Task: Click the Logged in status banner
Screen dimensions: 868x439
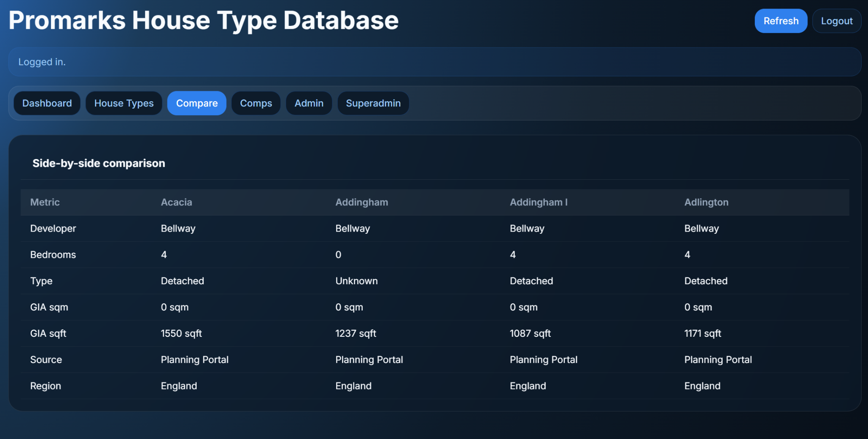Action: click(x=42, y=62)
